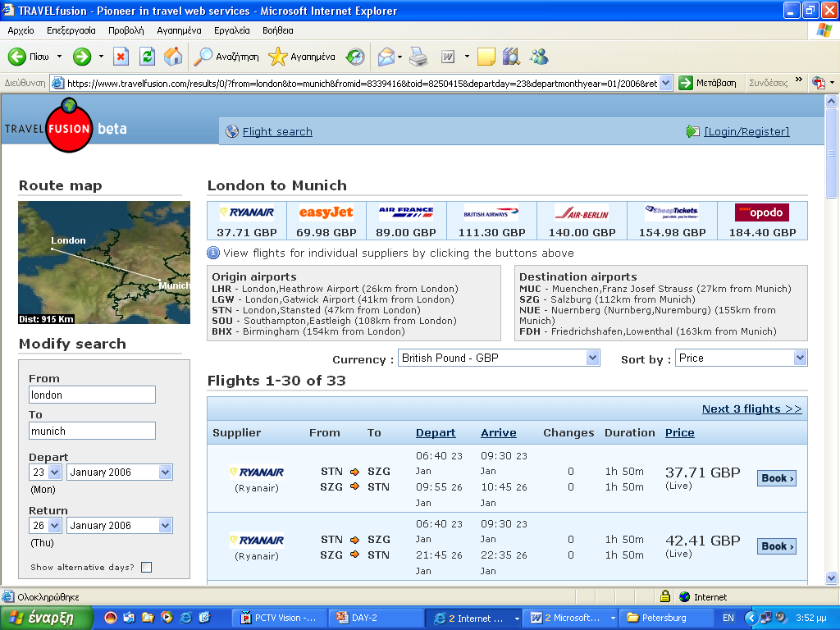Image resolution: width=840 pixels, height=630 pixels.
Task: Sort results by Arrive column link
Action: click(x=498, y=433)
